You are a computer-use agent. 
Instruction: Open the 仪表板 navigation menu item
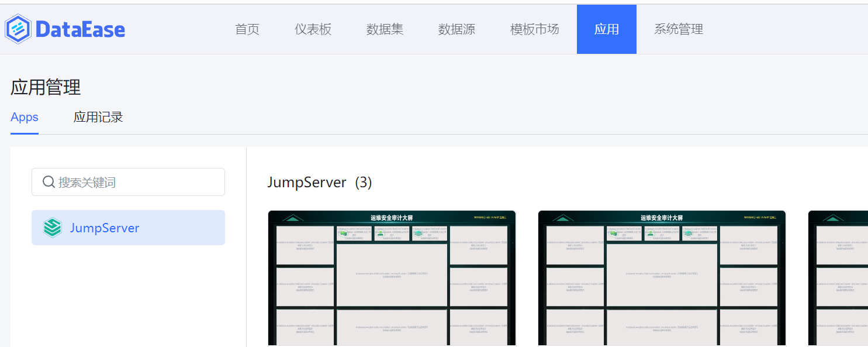click(x=313, y=29)
